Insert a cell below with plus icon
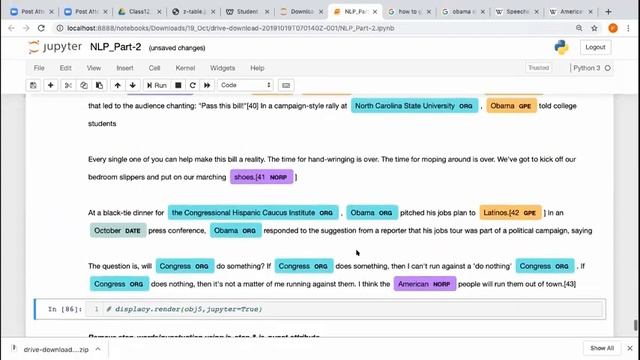Viewport: 640px width, 360px height. 51,85
